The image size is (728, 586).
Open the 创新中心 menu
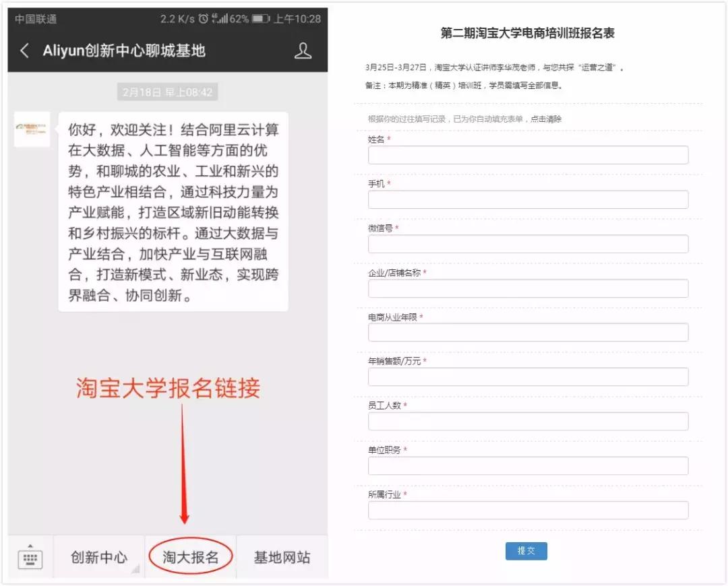pos(99,557)
